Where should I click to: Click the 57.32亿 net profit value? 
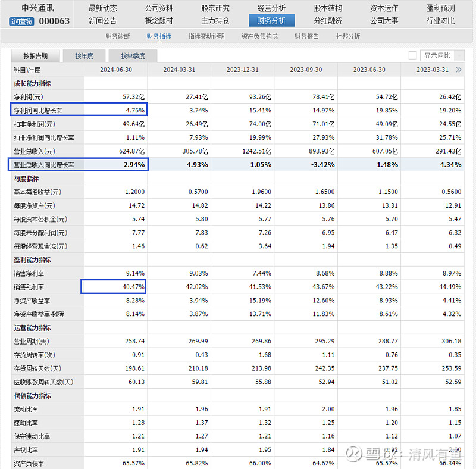[x=133, y=97]
